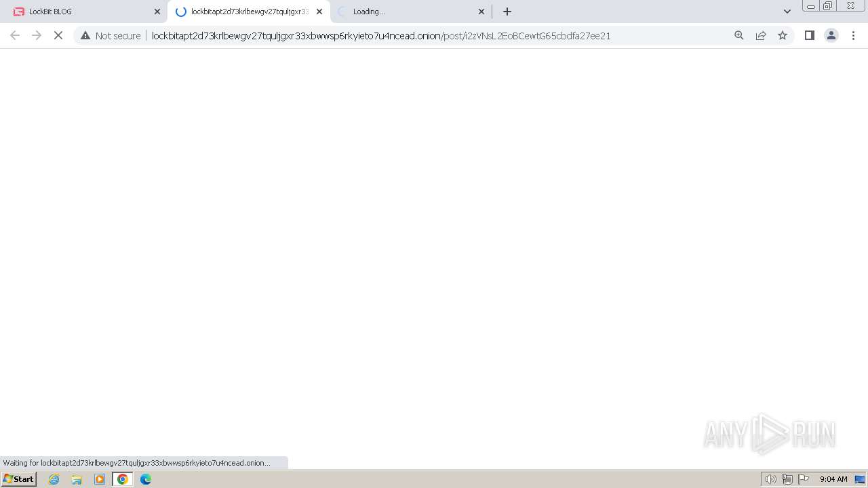Click the 9:04 AM system clock
868x488 pixels.
point(833,479)
